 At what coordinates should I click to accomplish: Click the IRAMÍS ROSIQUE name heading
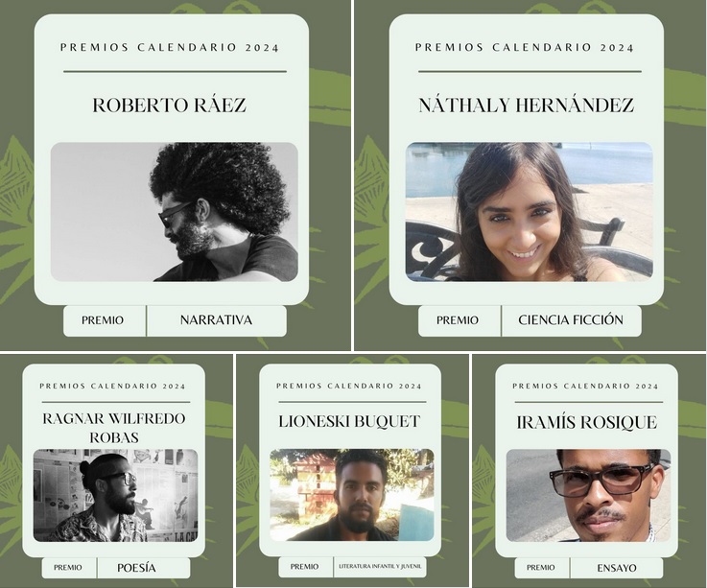pyautogui.click(x=587, y=422)
